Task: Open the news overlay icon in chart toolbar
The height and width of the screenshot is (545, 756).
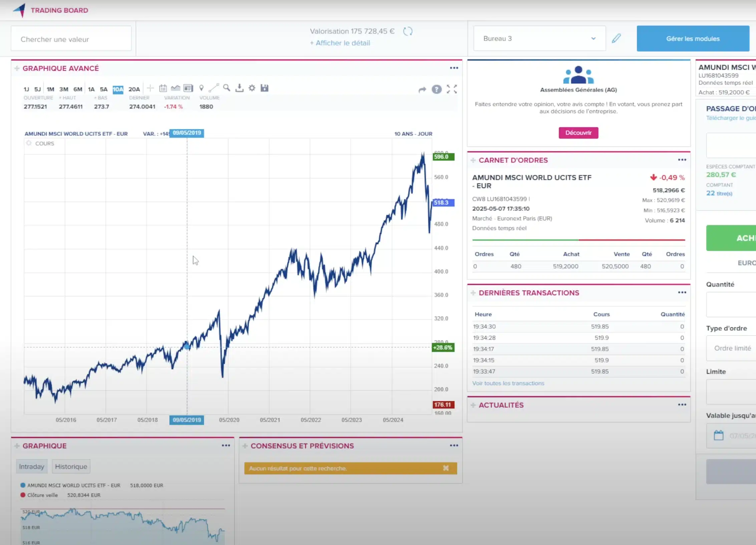Action: coord(188,88)
